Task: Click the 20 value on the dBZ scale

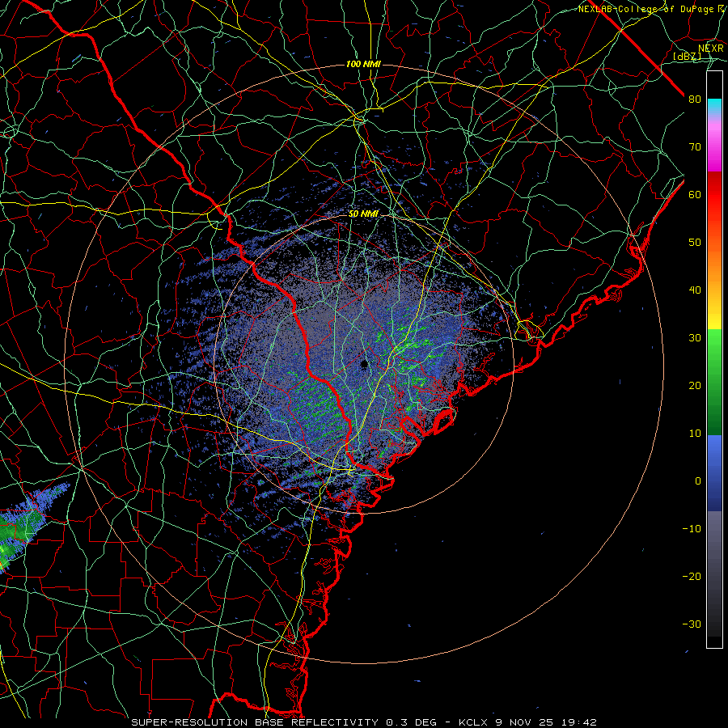Action: pyautogui.click(x=695, y=386)
